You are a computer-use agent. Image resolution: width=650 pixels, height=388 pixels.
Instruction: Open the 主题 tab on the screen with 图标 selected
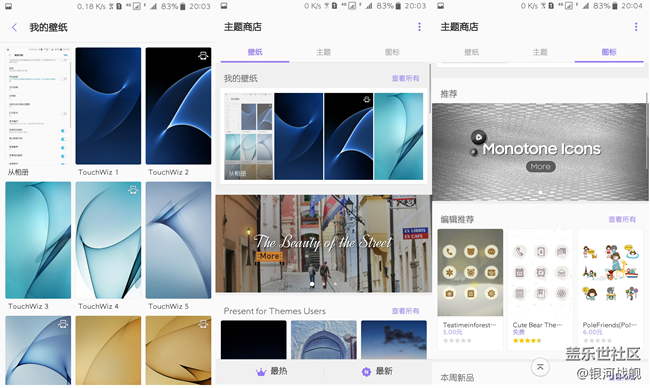click(540, 52)
